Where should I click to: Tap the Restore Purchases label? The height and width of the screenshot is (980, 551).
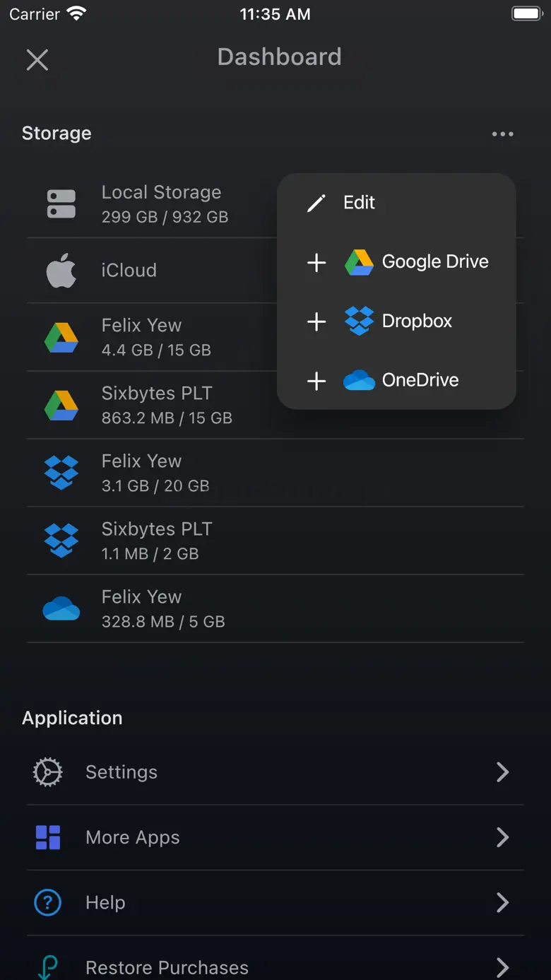[x=167, y=967]
